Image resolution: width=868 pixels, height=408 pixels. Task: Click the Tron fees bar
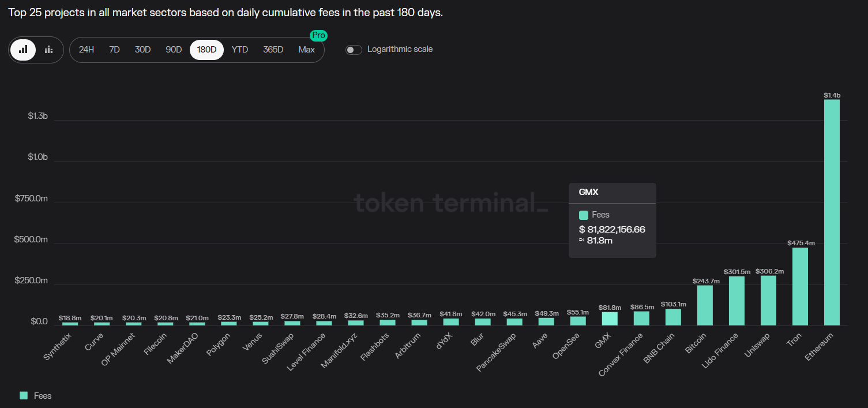click(x=800, y=286)
